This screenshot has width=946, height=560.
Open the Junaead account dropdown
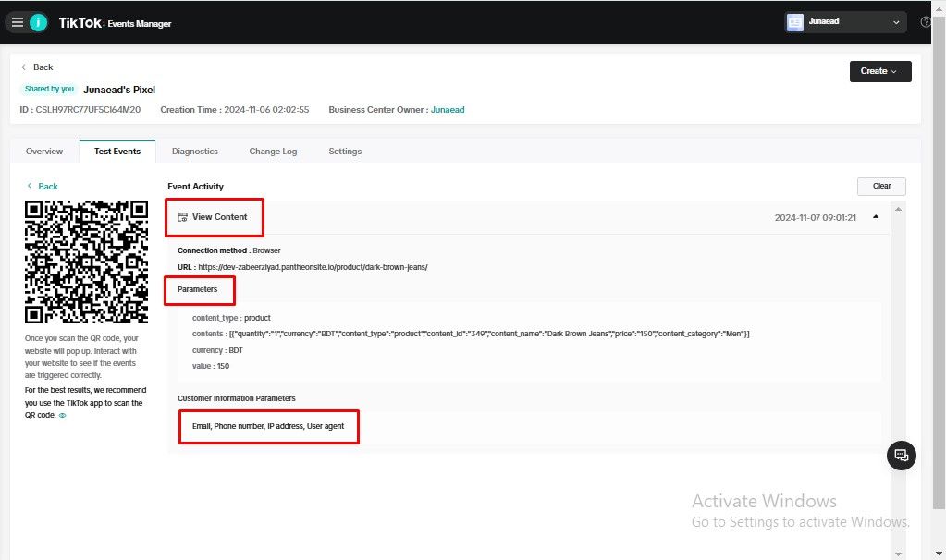[x=845, y=22]
